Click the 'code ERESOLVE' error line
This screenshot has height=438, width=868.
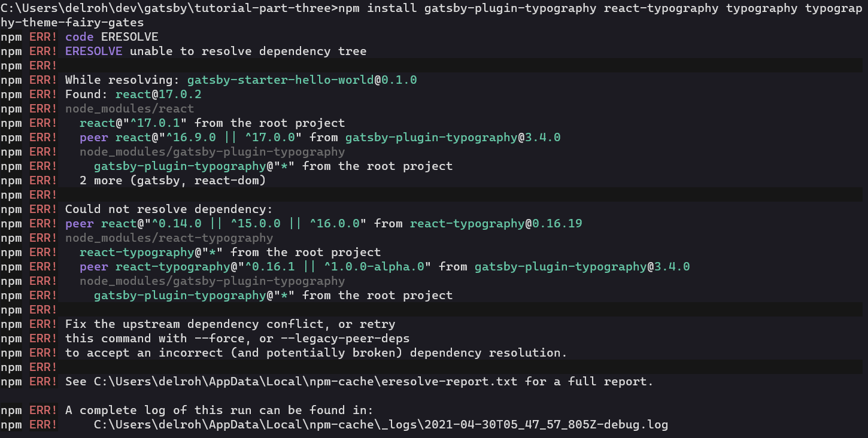pyautogui.click(x=111, y=37)
